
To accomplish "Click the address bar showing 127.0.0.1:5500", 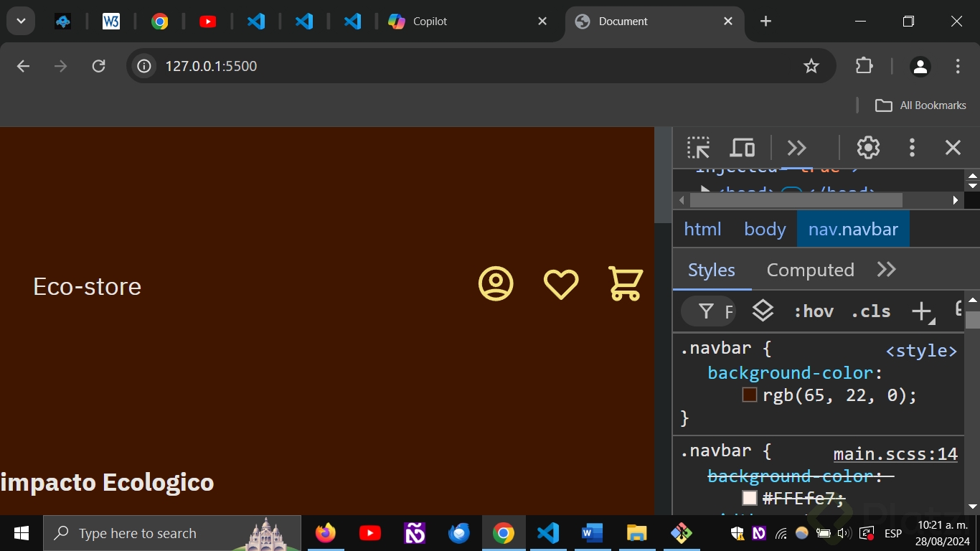I will pos(481,66).
